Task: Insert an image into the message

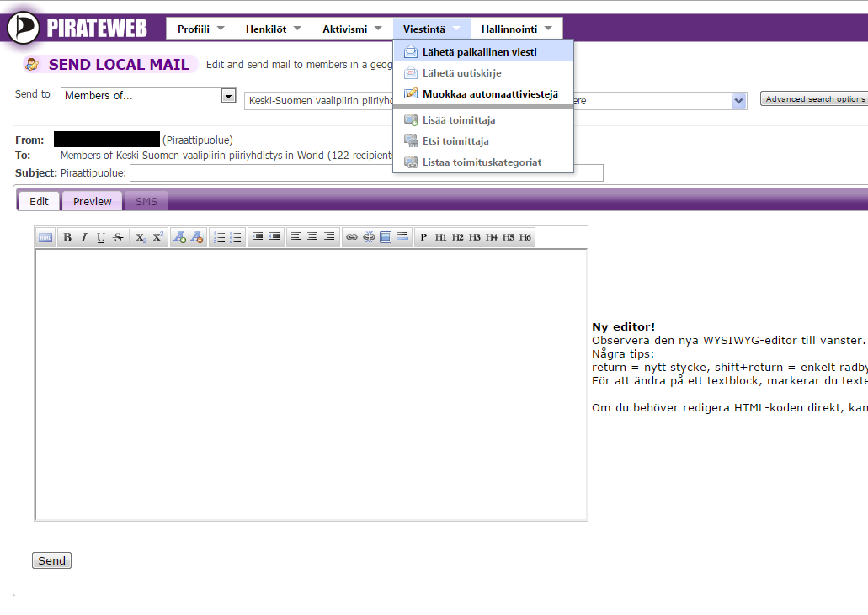Action: click(386, 238)
